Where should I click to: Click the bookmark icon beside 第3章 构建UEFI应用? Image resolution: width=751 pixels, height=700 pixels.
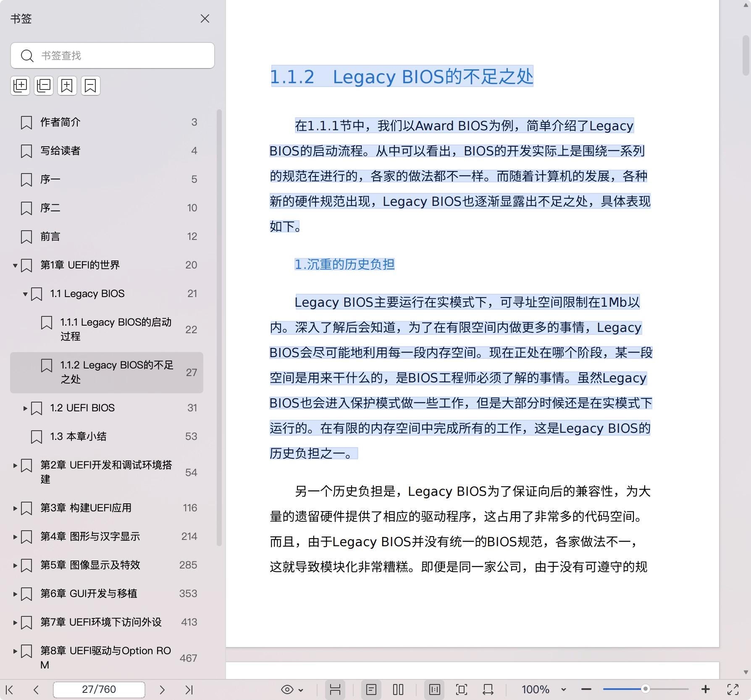click(26, 508)
